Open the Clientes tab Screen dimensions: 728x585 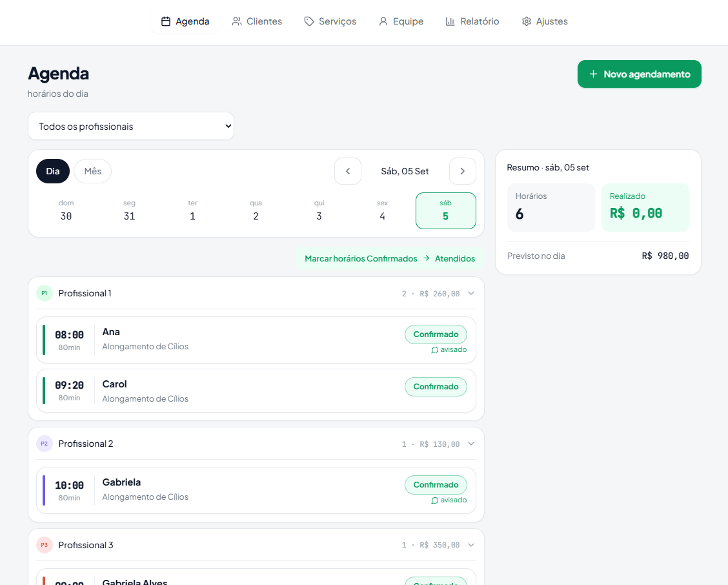click(x=257, y=21)
